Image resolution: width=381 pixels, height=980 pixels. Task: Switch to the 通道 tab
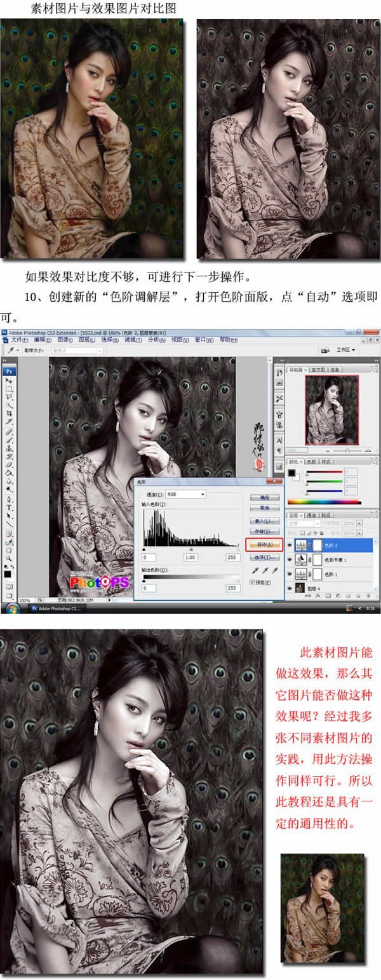point(311,515)
